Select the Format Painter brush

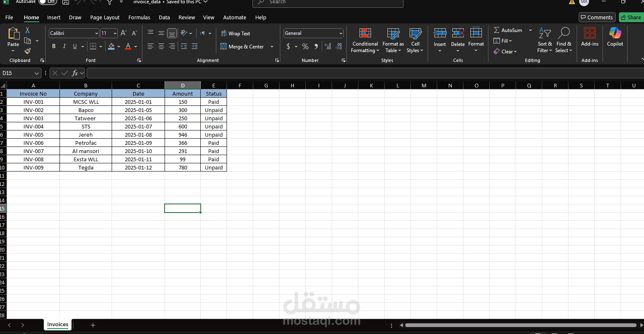(x=28, y=51)
